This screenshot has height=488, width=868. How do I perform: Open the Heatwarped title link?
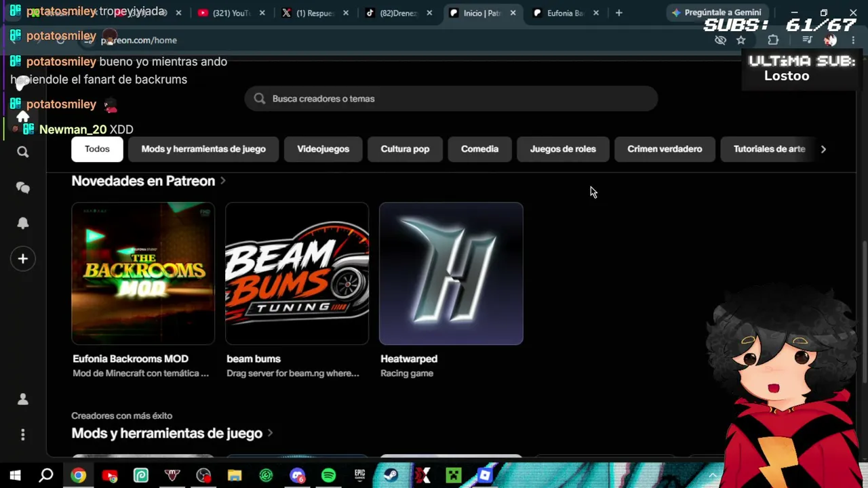click(x=409, y=359)
